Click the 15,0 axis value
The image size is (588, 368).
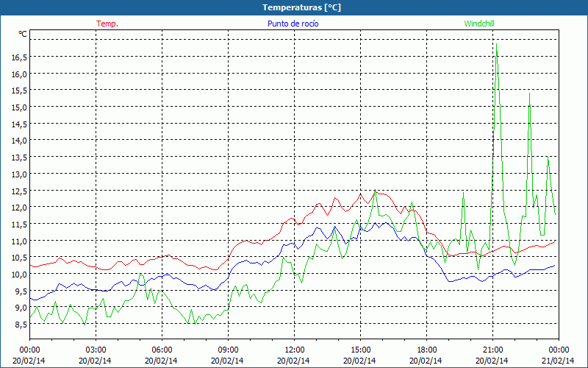pyautogui.click(x=19, y=107)
